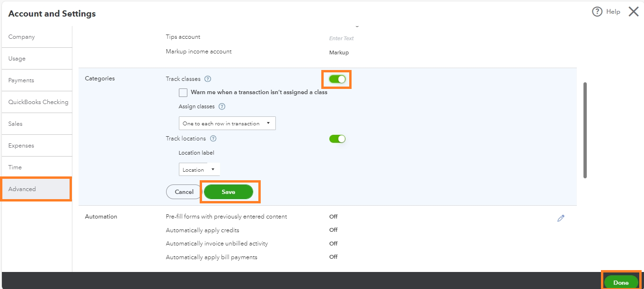Viewport: 644px width, 289px height.
Task: Open the Assign classes dropdown
Action: point(227,123)
